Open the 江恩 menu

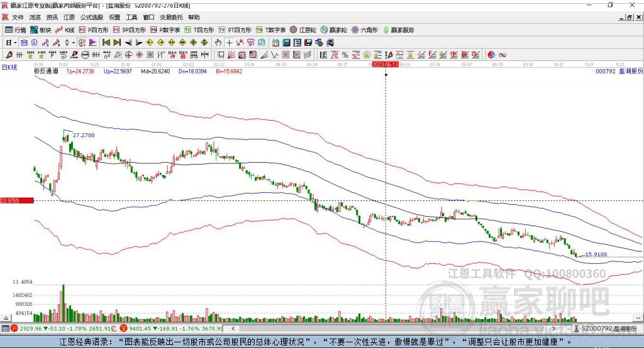(x=69, y=17)
